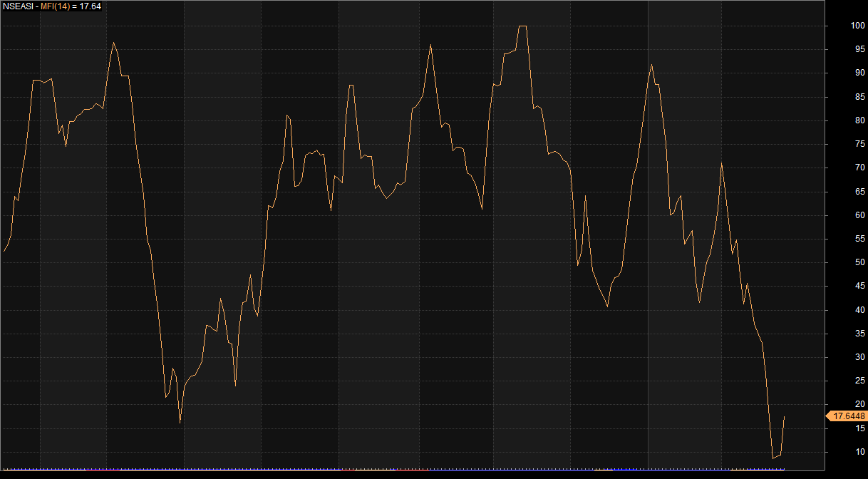Click the lowest MFI trough near 8
Screen dimensions: 868x479
[x=773, y=458]
